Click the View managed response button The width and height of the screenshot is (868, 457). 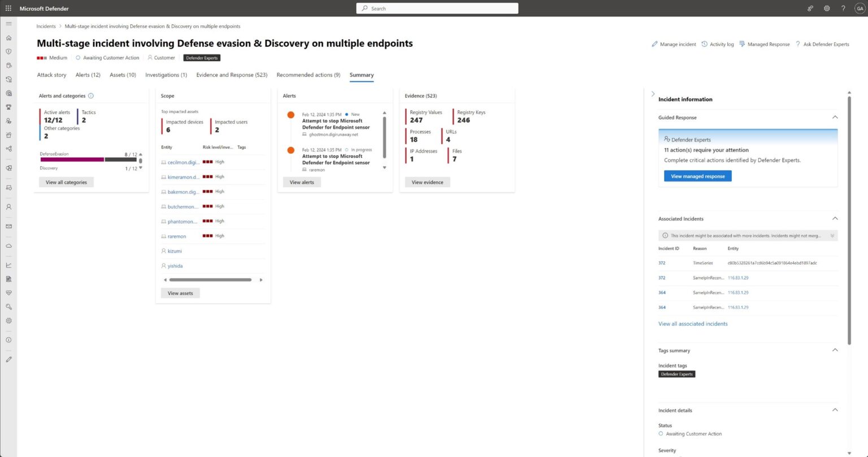[697, 175]
